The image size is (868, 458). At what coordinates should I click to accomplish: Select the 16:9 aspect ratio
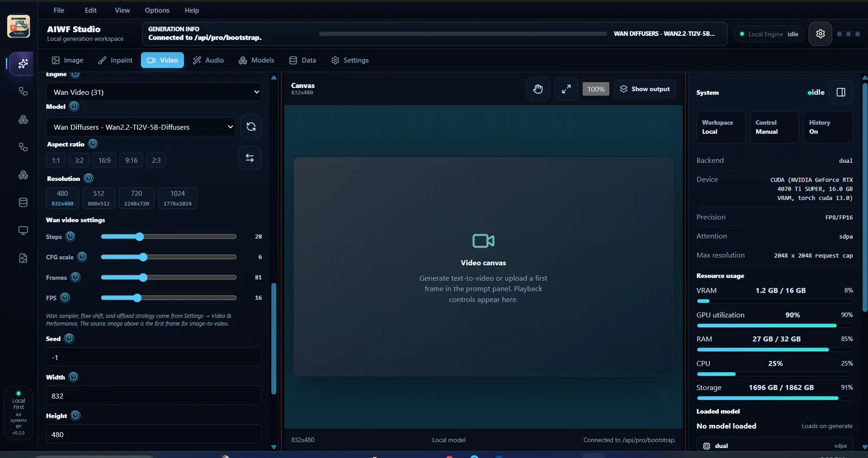pos(104,160)
